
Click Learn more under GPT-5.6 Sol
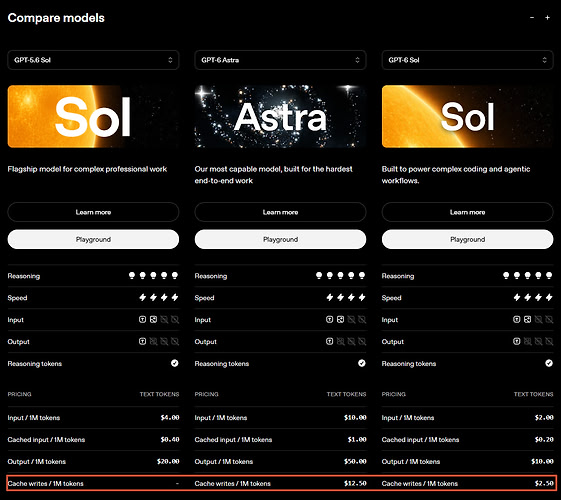click(93, 212)
